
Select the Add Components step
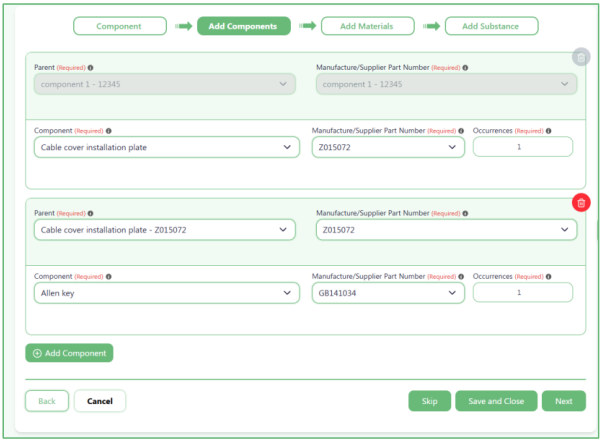(x=244, y=26)
